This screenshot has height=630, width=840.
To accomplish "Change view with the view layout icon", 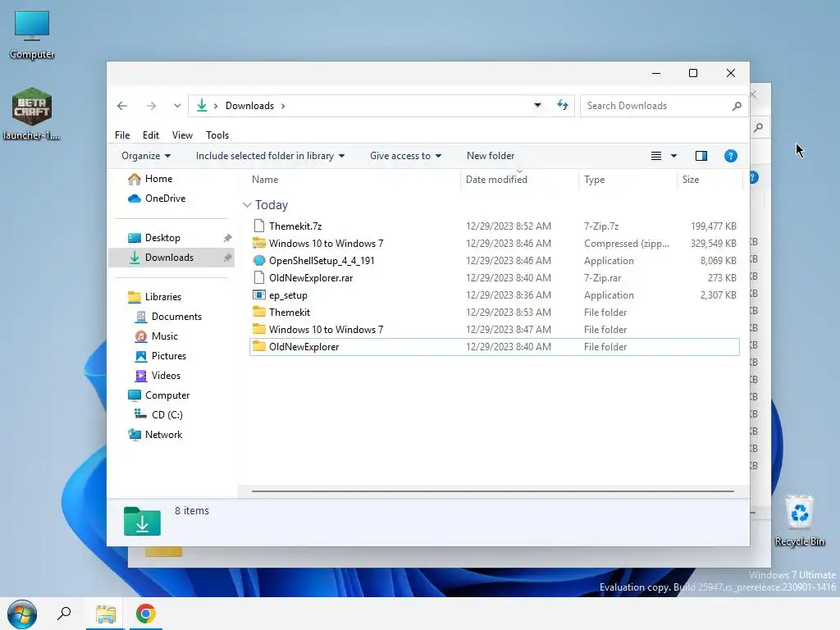I will 655,156.
